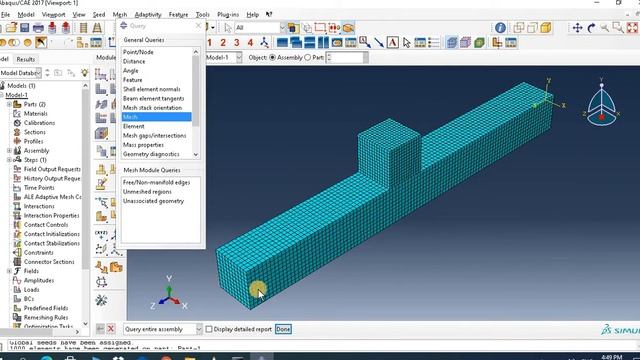Expand the Assembly tree node

9,151
